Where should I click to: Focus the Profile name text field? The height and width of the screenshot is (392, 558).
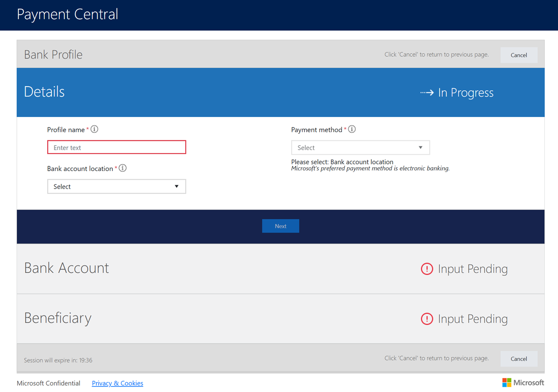tap(116, 147)
